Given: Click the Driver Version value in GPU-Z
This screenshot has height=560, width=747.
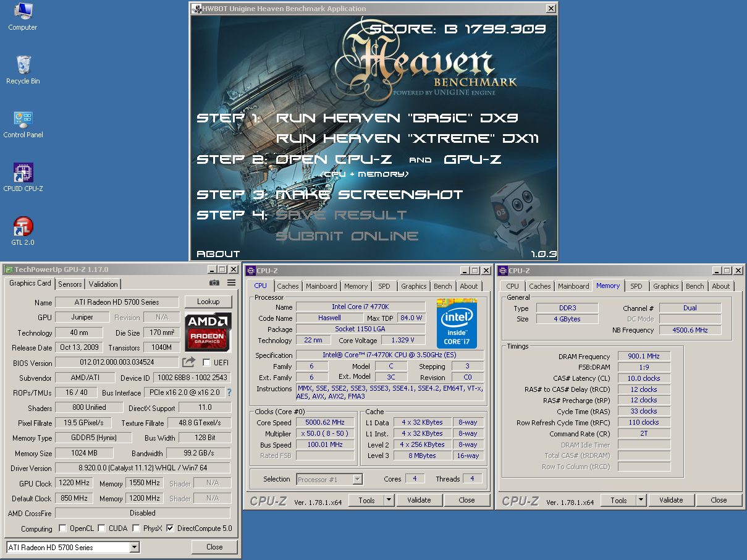Looking at the screenshot, I should click(142, 469).
